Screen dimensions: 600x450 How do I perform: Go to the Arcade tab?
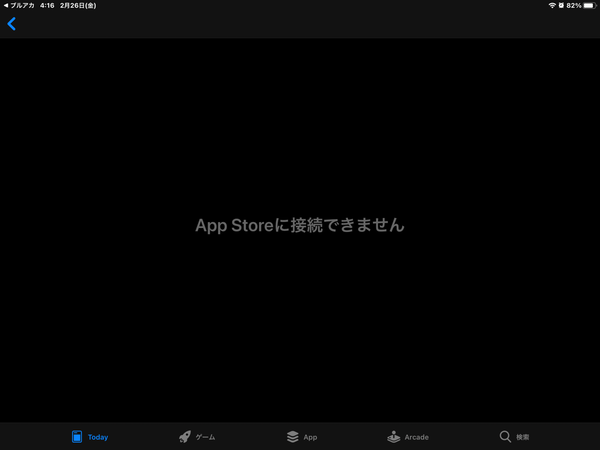pyautogui.click(x=408, y=437)
